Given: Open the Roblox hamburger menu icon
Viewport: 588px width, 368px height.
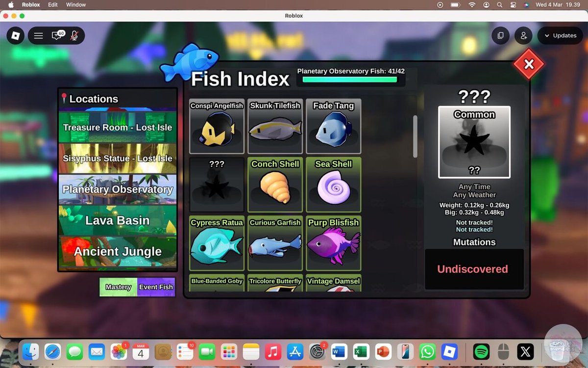Looking at the screenshot, I should (38, 35).
